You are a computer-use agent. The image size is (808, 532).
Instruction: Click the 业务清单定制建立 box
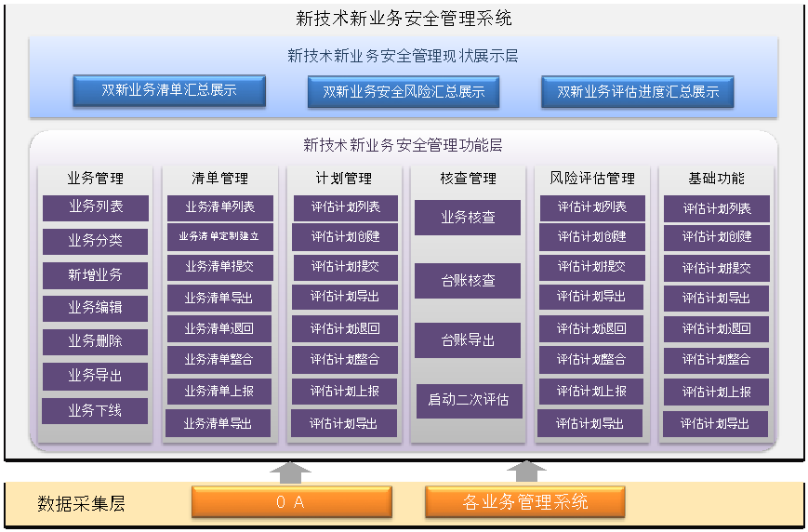coord(219,236)
